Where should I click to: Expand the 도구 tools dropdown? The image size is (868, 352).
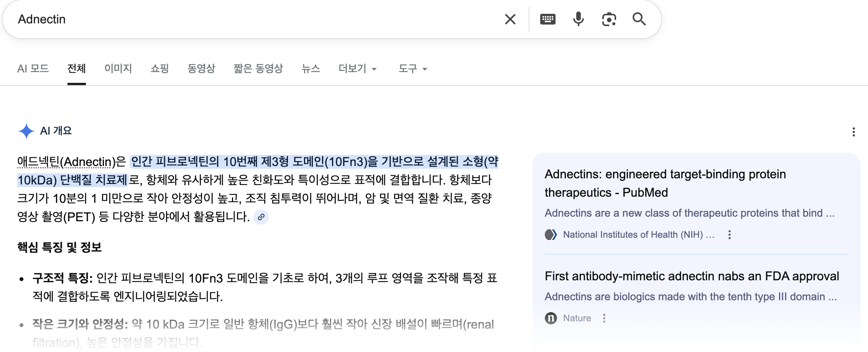[x=413, y=69]
